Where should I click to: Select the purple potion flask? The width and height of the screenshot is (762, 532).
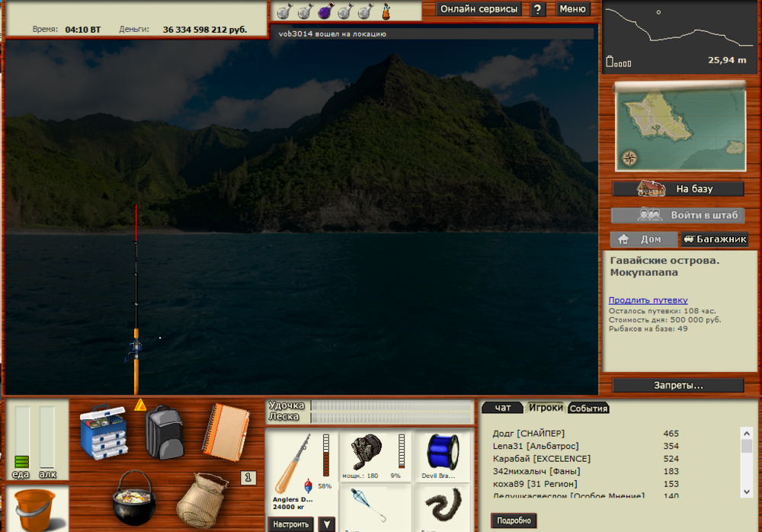click(325, 11)
